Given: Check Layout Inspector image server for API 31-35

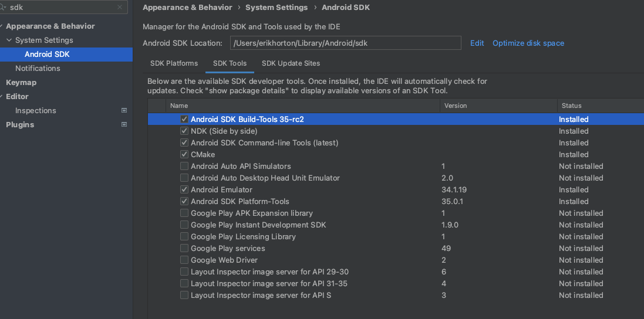Looking at the screenshot, I should pos(184,283).
